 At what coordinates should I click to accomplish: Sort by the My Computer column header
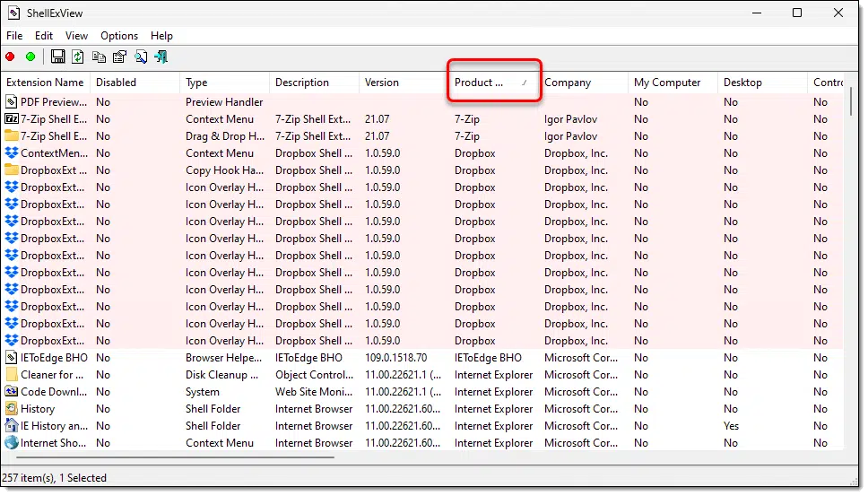673,83
